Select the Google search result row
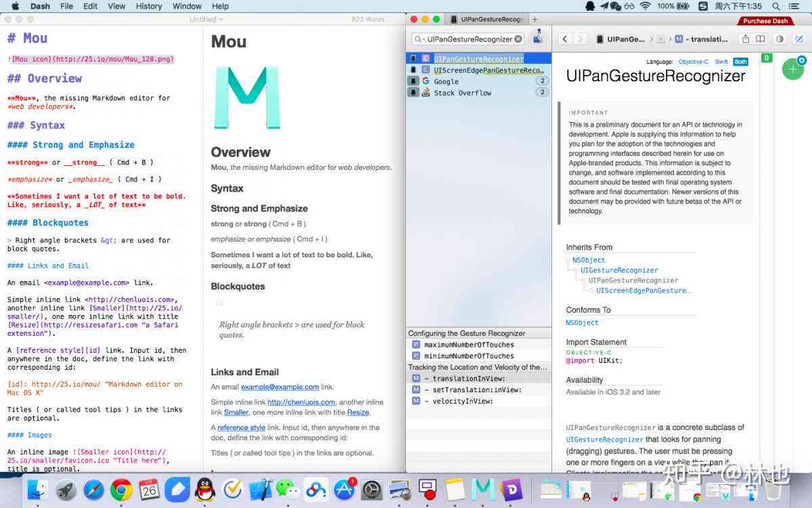 (479, 81)
